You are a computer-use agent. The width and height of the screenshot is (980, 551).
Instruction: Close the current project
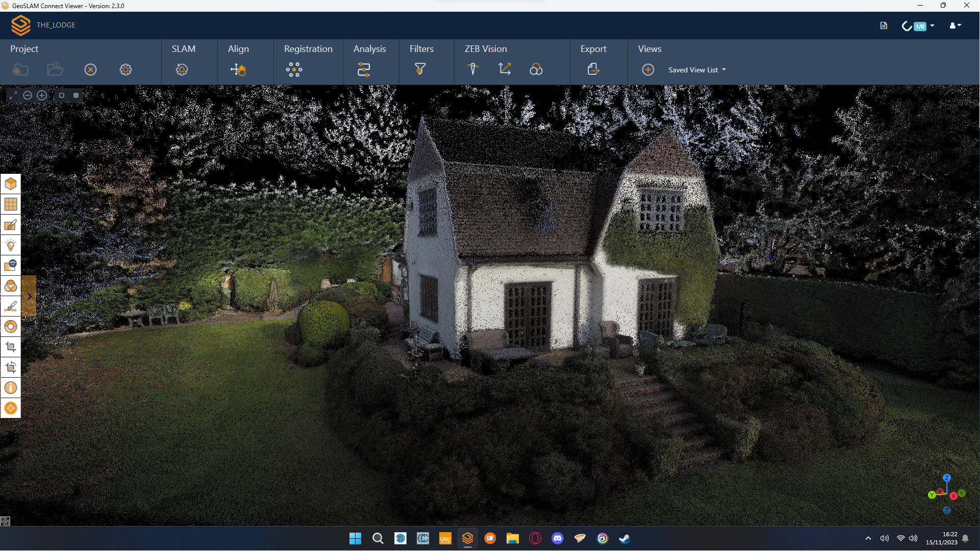tap(90, 70)
